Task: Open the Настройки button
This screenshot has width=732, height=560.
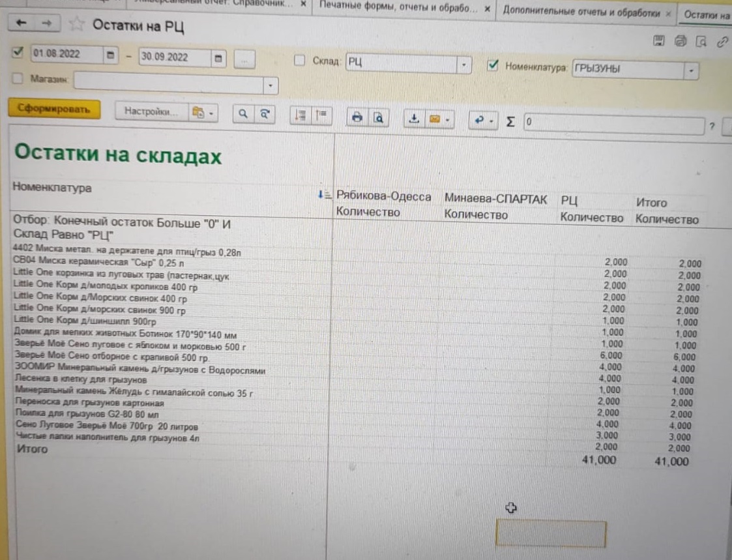Action: (x=151, y=111)
